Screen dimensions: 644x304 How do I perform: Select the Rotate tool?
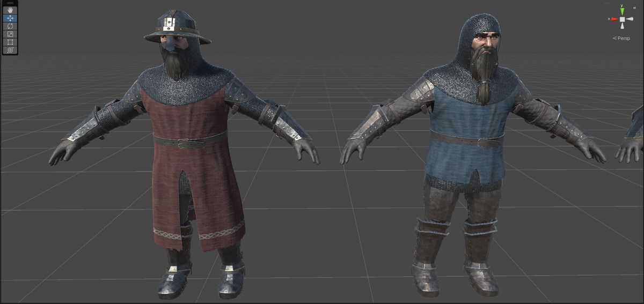pyautogui.click(x=10, y=26)
